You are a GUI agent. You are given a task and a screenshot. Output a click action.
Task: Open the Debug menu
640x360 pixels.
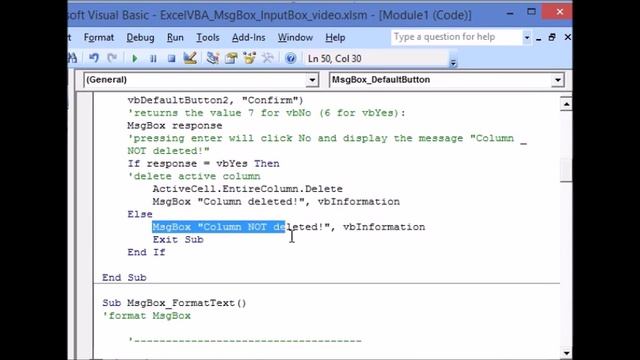pos(140,38)
